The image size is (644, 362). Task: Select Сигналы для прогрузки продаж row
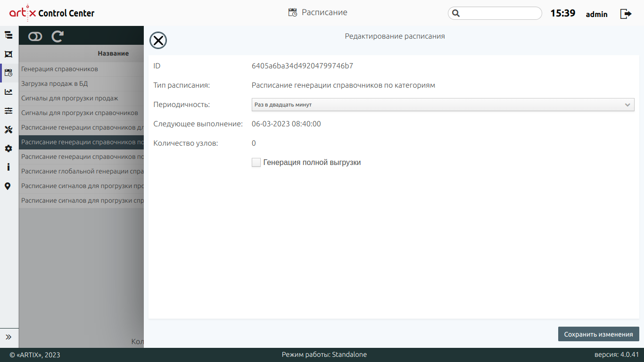[70, 99]
